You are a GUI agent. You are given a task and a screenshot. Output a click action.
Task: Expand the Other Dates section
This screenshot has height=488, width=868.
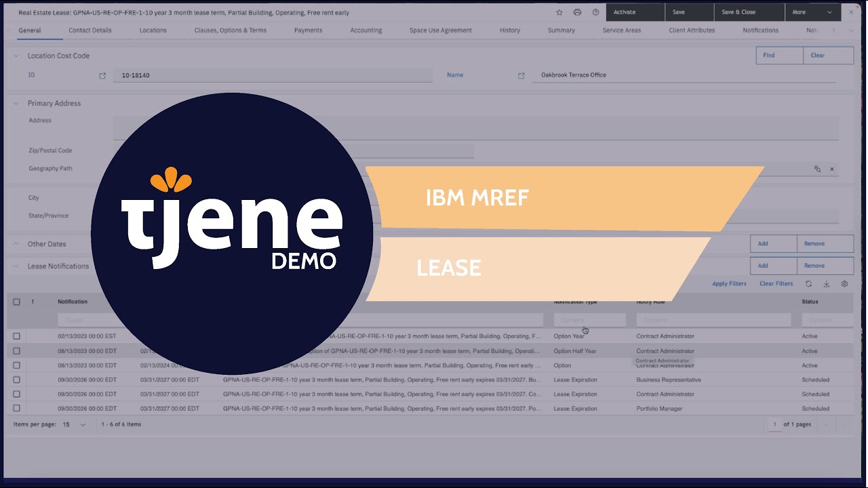pyautogui.click(x=16, y=244)
